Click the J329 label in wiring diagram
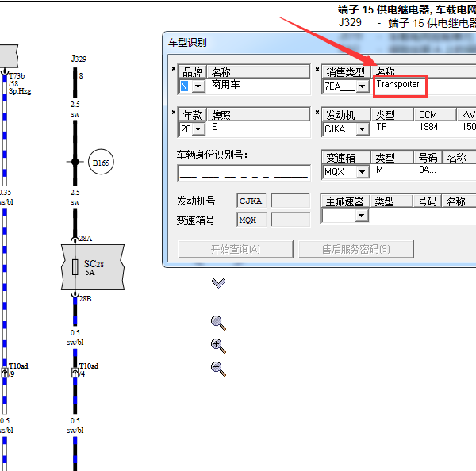The width and height of the screenshot is (476, 471). (79, 58)
